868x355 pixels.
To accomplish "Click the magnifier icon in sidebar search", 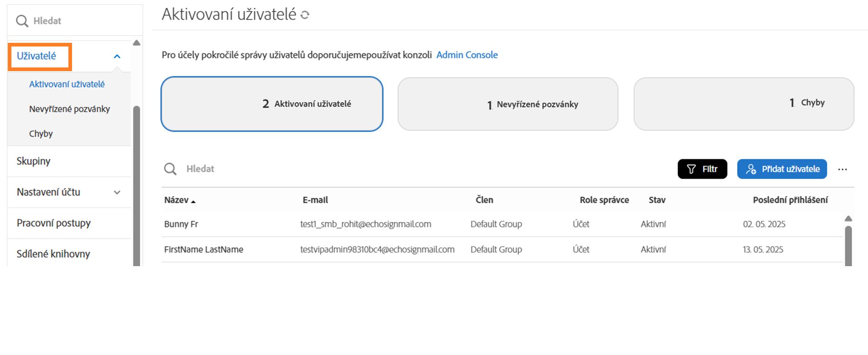I will coord(22,21).
